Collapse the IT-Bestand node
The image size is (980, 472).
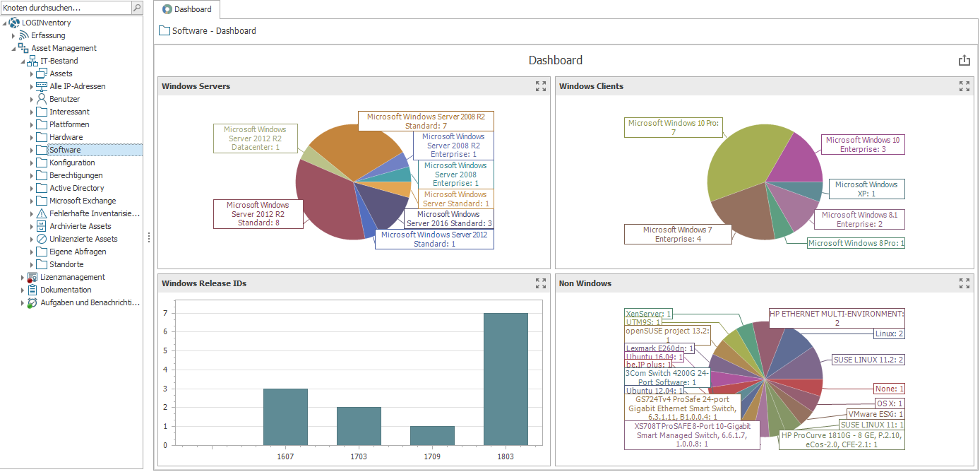pos(23,61)
